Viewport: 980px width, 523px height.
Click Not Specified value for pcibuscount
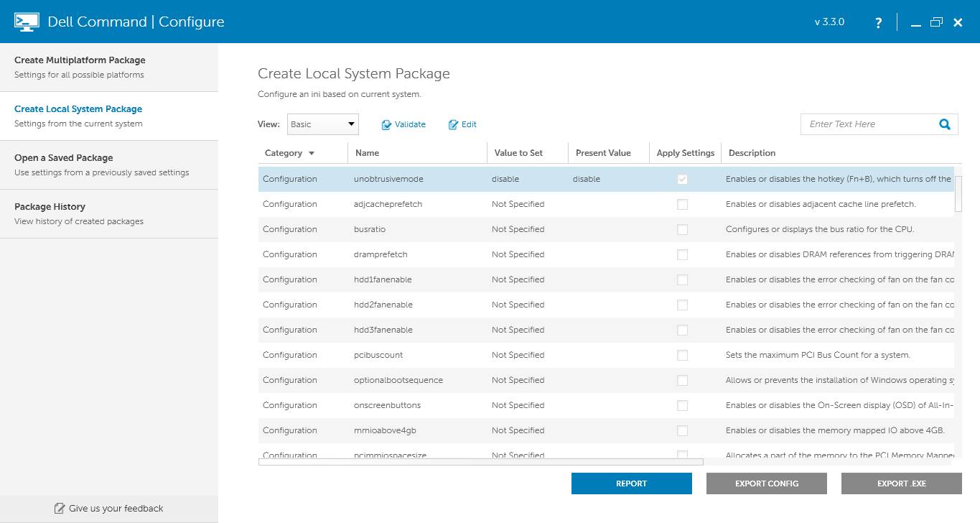coord(518,355)
